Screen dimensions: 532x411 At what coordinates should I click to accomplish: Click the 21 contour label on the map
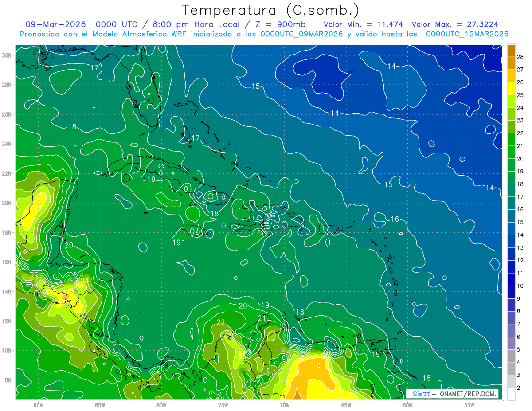click(262, 318)
